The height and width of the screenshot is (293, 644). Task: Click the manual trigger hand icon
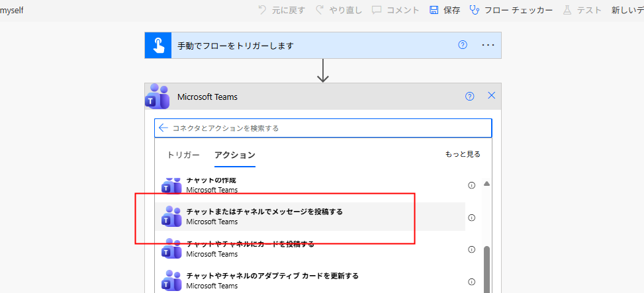[x=158, y=45]
